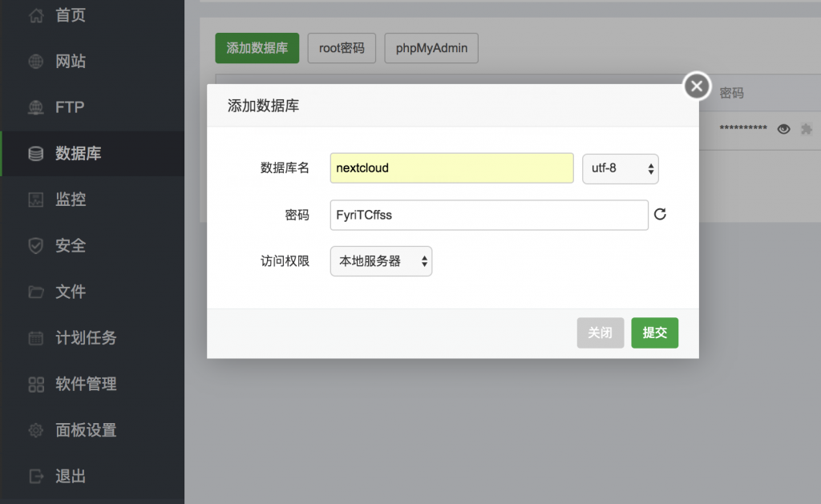Click the 添加数据库 dialog title
Image resolution: width=821 pixels, height=504 pixels.
[x=263, y=106]
